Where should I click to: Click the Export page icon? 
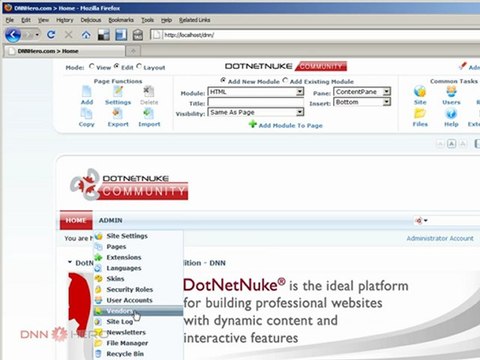coord(118,114)
